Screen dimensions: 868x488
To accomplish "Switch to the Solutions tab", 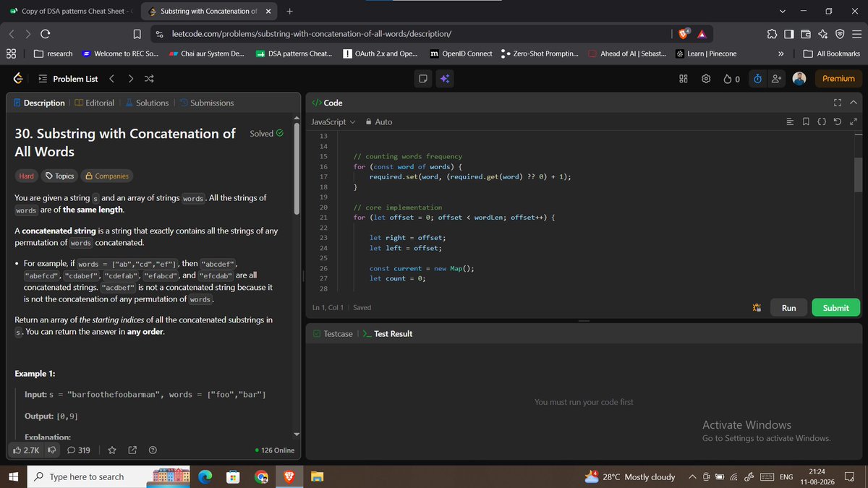I will tap(147, 103).
